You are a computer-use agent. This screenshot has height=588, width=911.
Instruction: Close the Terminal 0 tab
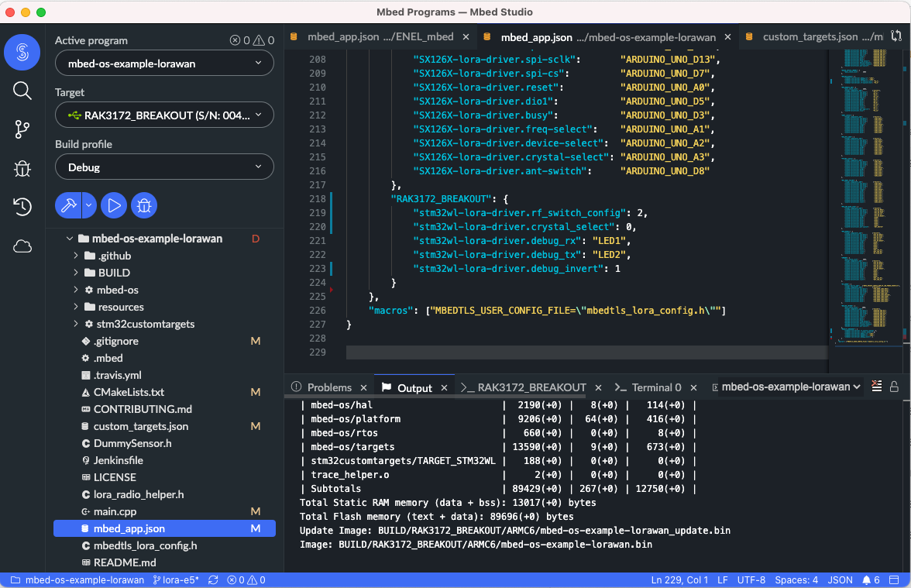(694, 387)
